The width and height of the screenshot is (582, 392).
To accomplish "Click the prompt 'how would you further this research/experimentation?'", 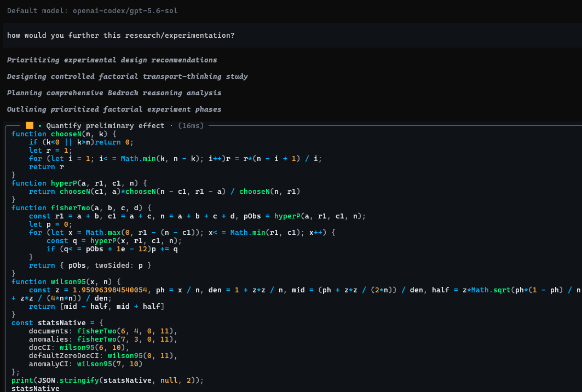I will (120, 35).
